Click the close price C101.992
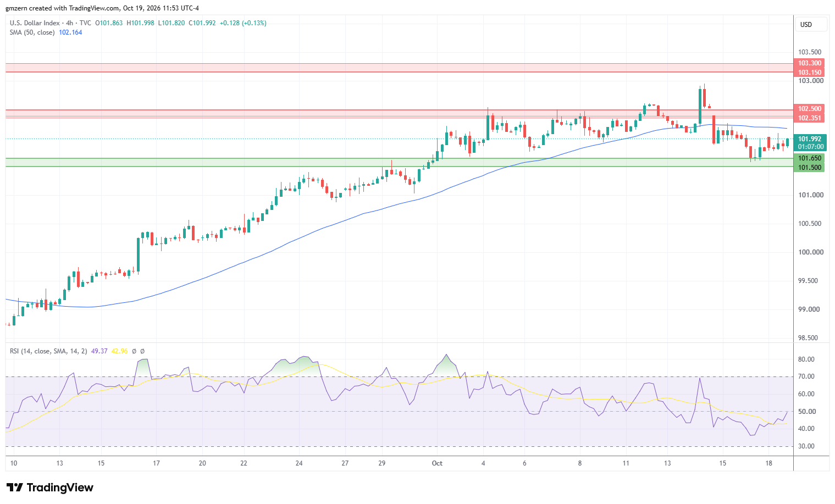835x504 pixels. (x=202, y=23)
